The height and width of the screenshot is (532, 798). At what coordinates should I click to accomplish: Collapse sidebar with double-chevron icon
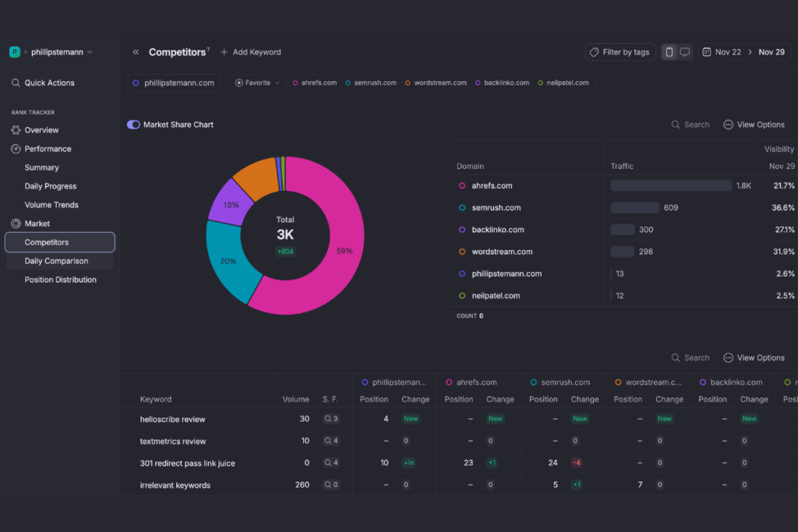pyautogui.click(x=136, y=52)
